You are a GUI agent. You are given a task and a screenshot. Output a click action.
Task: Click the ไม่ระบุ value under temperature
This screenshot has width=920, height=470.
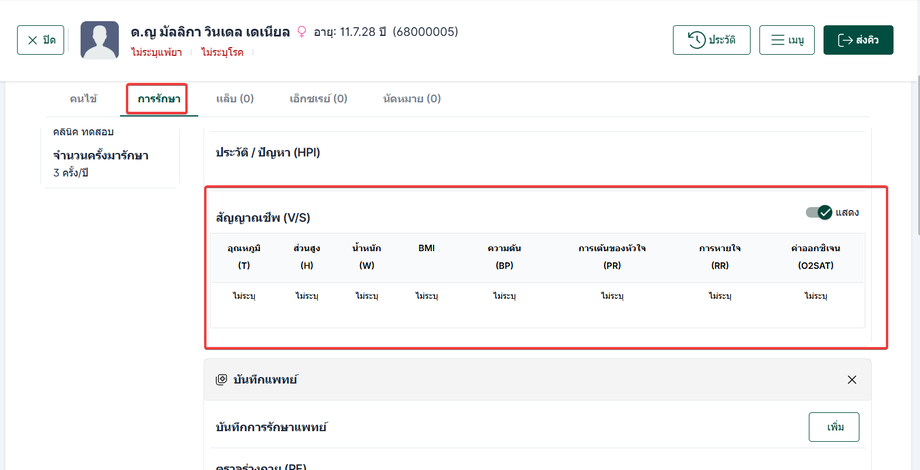pos(244,296)
